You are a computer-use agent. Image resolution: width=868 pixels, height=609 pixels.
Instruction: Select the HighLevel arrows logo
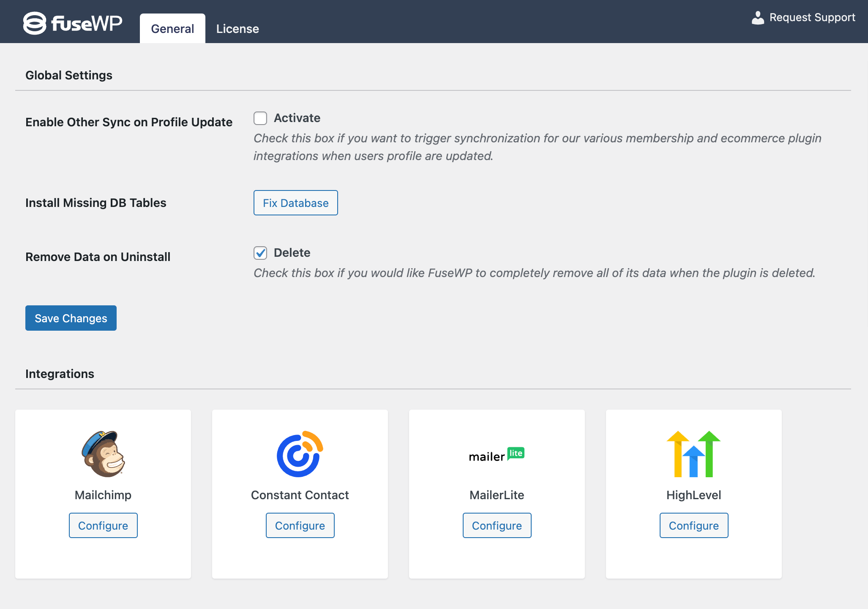coord(693,454)
